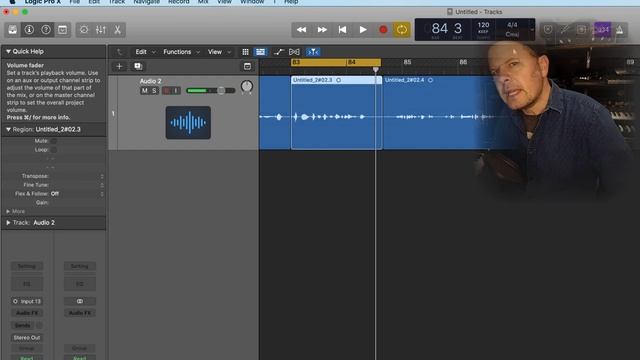Screen dimensions: 640x360
Task: Toggle input monitoring on Audio 2
Action: click(176, 91)
